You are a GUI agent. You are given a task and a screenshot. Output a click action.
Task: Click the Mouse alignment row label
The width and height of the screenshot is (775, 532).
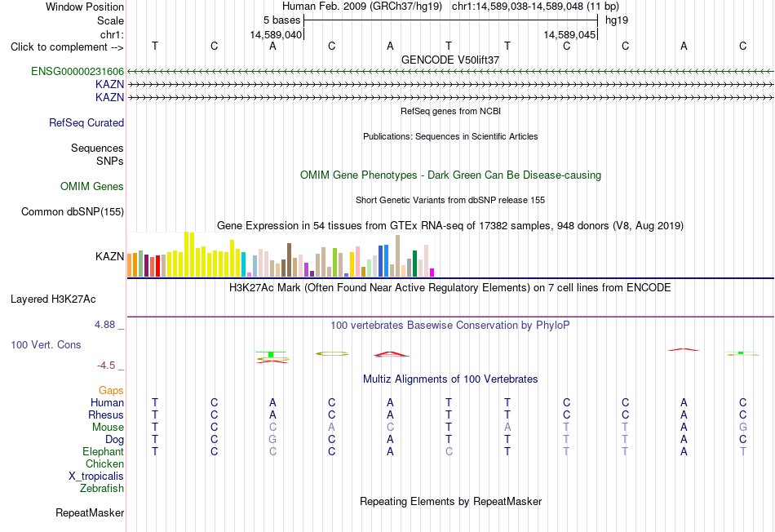108,428
